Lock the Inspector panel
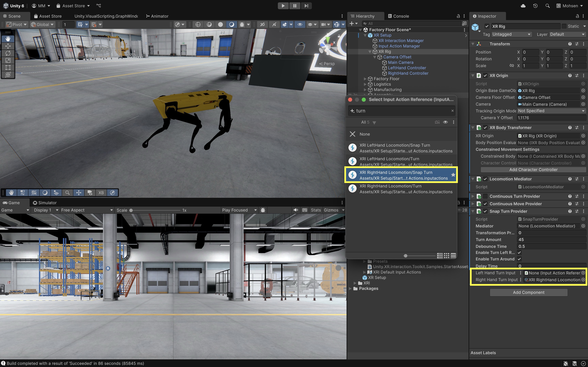The height and width of the screenshot is (367, 588). coord(577,16)
